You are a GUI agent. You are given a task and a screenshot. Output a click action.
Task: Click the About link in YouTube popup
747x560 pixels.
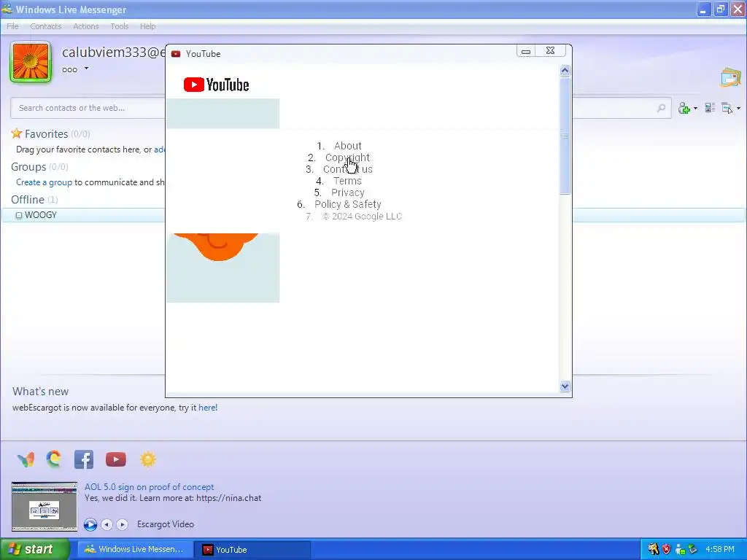[x=348, y=146]
